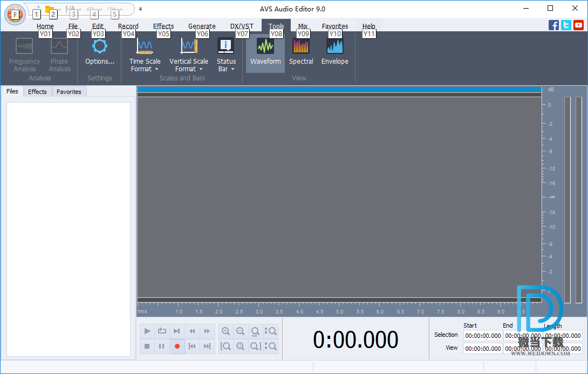The height and width of the screenshot is (374, 588).
Task: Expand Open folder dropdown arrow
Action: coord(60,9)
